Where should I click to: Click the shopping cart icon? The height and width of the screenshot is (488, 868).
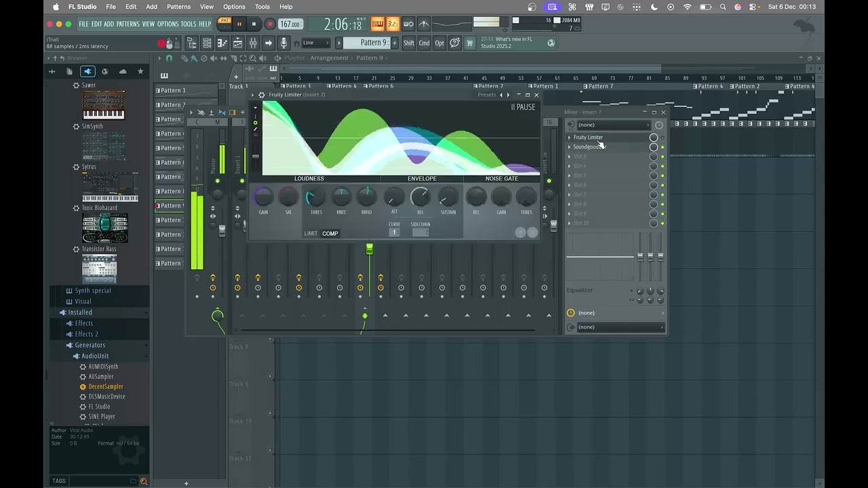tap(469, 43)
